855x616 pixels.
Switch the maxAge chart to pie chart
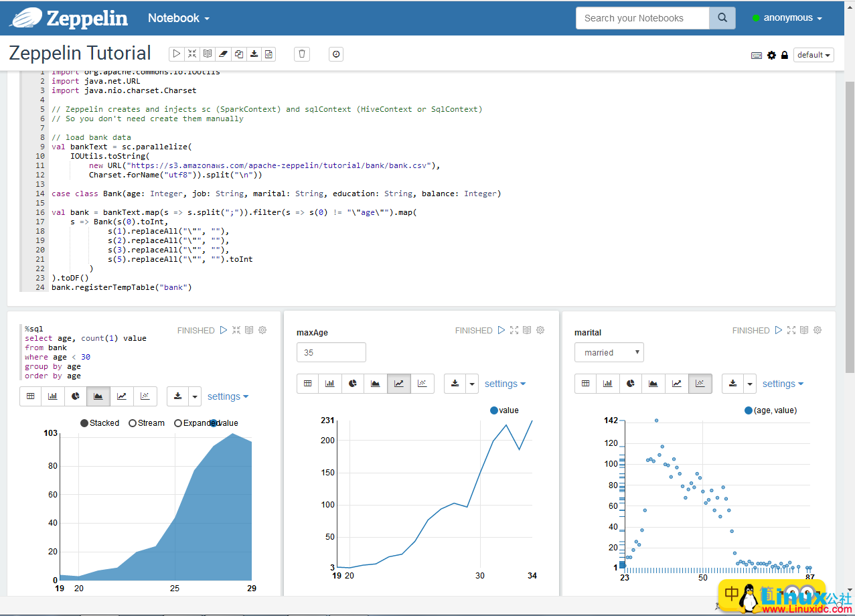point(352,383)
